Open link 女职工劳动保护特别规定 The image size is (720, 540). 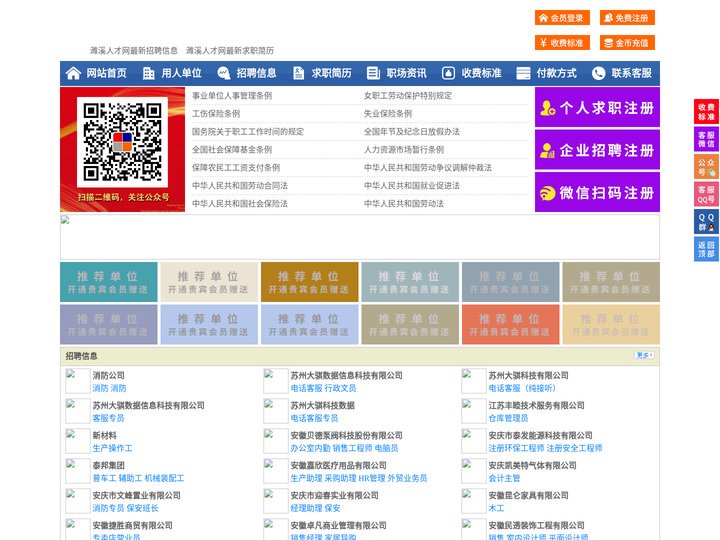click(x=408, y=96)
